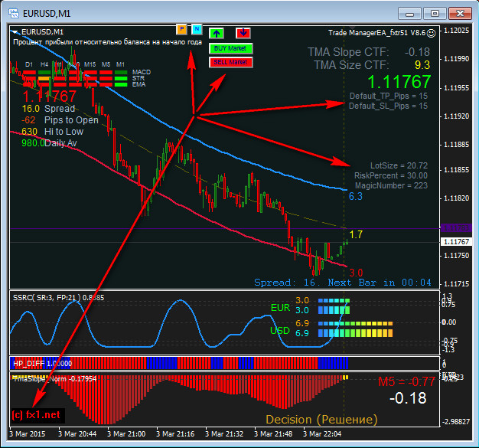Select the Default_TP_Pips = 15 line
The width and height of the screenshot is (479, 448).
[x=388, y=96]
